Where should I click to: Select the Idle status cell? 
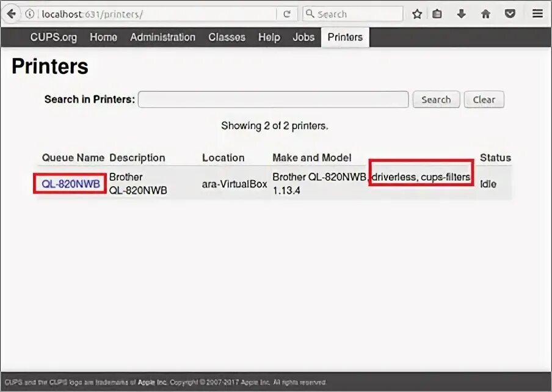pyautogui.click(x=488, y=184)
